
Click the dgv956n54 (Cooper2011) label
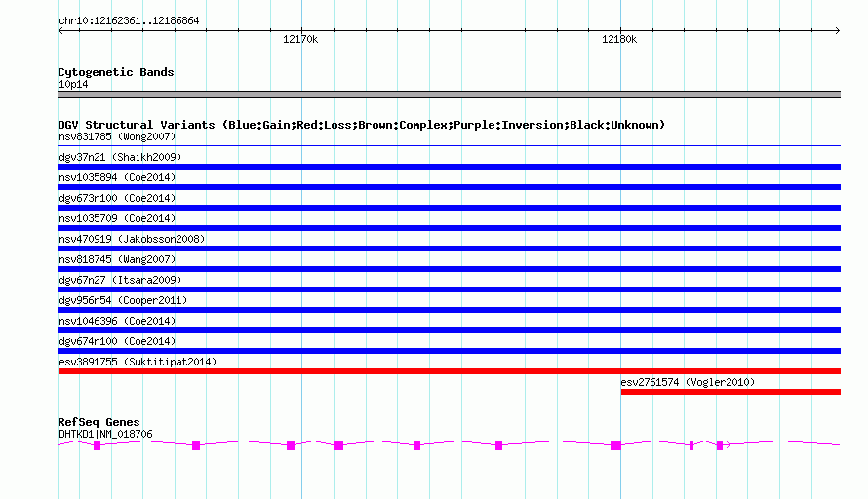(x=123, y=300)
